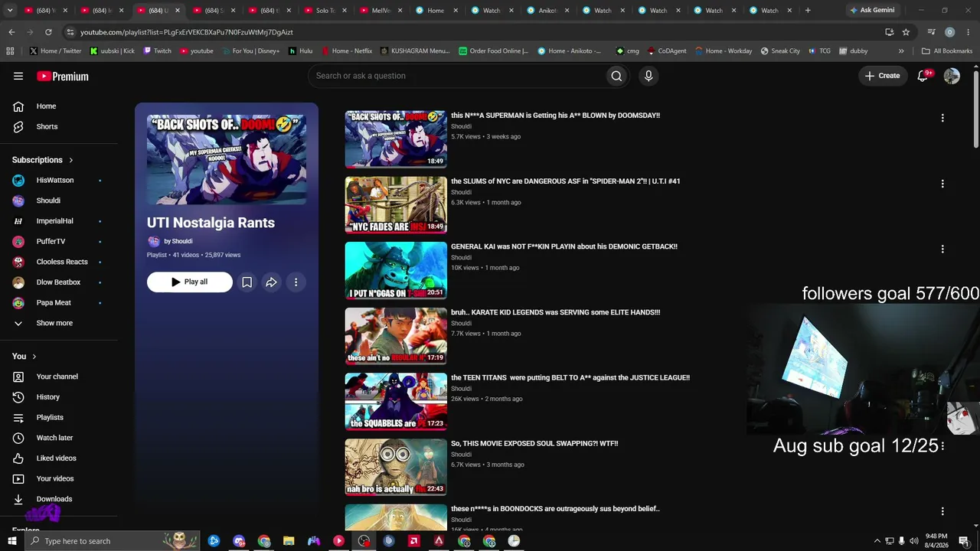The image size is (980, 551).
Task: Expand the You section header
Action: (24, 356)
